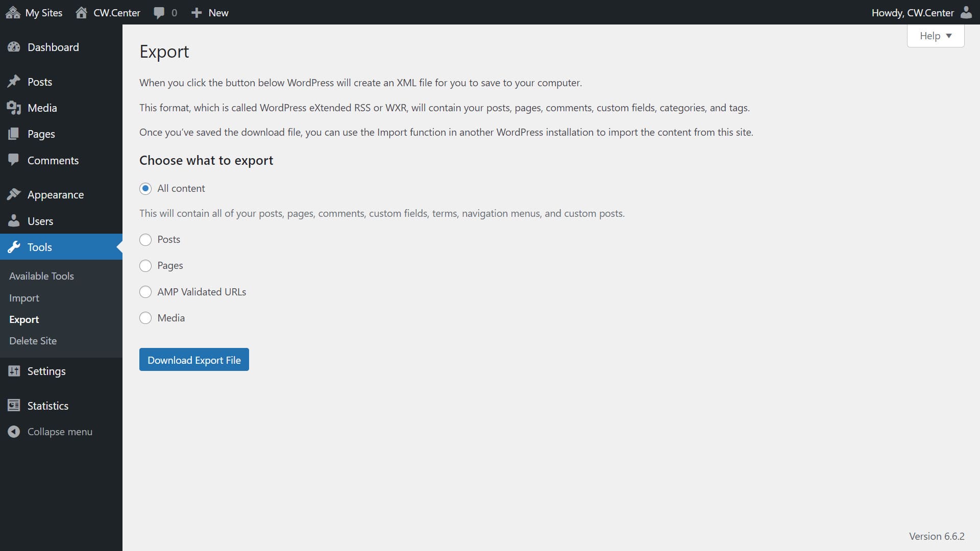Screen dimensions: 980x551
Task: Click the Appearance paintbrush icon
Action: pos(14,194)
